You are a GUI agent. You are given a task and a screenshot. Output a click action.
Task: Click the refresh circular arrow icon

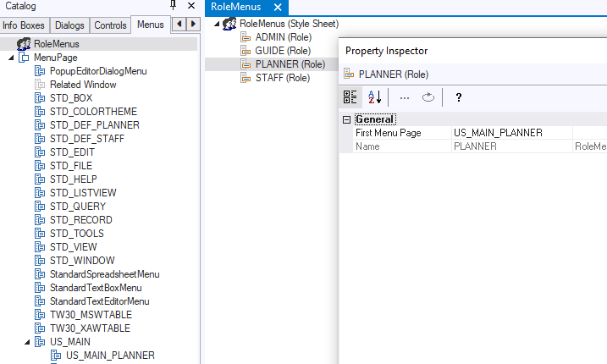click(x=428, y=97)
